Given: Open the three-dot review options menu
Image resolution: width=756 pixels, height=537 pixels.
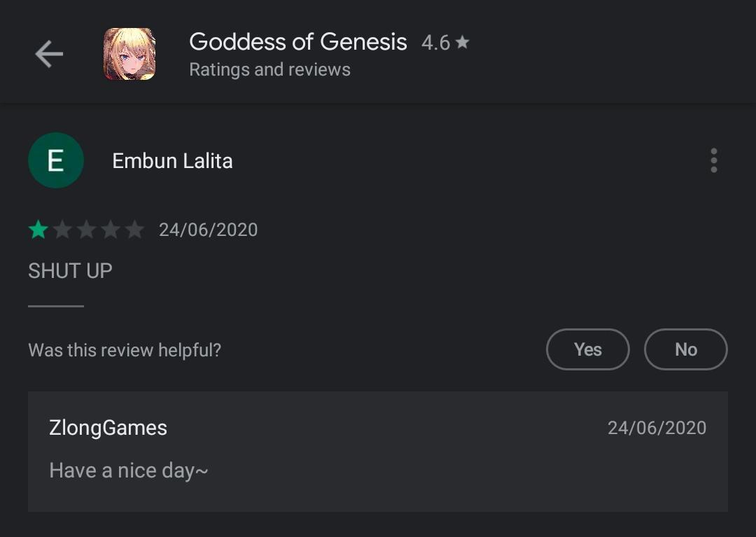Looking at the screenshot, I should pos(713,160).
